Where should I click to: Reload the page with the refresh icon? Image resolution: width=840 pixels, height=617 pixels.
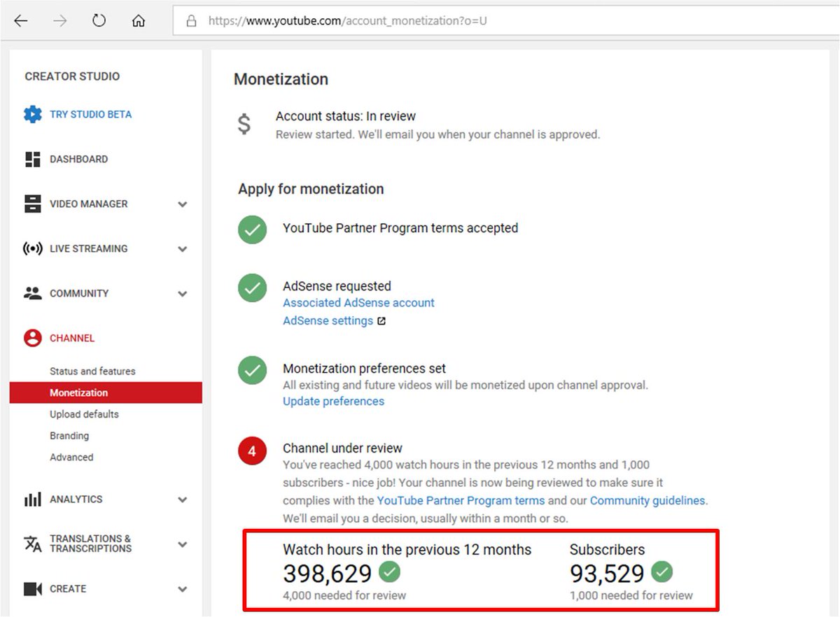click(99, 20)
